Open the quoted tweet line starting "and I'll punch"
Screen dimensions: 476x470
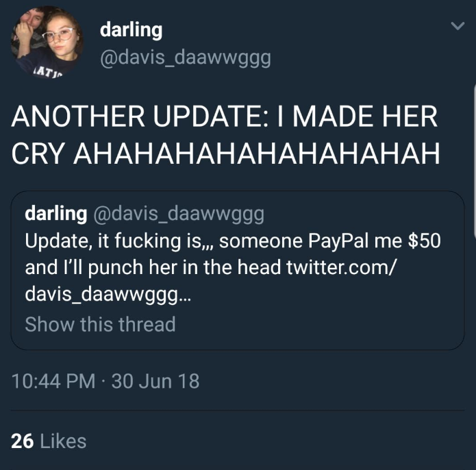[x=210, y=267]
